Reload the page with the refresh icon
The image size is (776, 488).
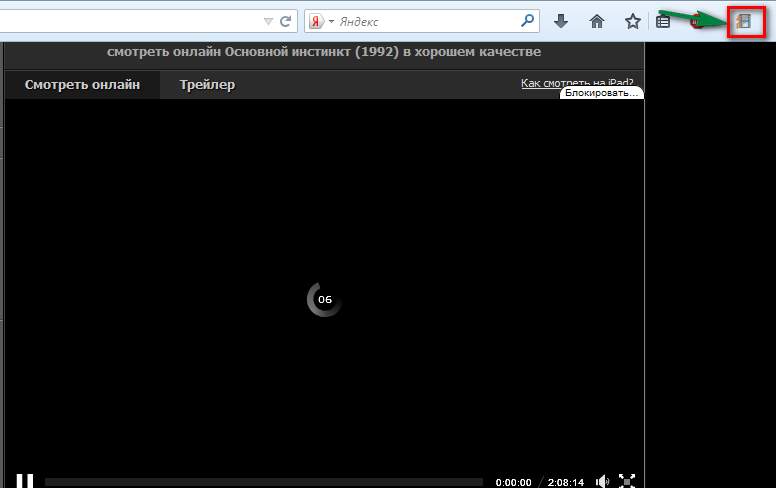pyautogui.click(x=286, y=21)
